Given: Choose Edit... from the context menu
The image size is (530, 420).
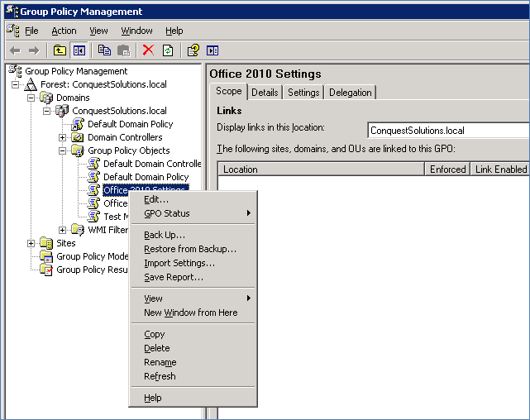Looking at the screenshot, I should coord(193,199).
